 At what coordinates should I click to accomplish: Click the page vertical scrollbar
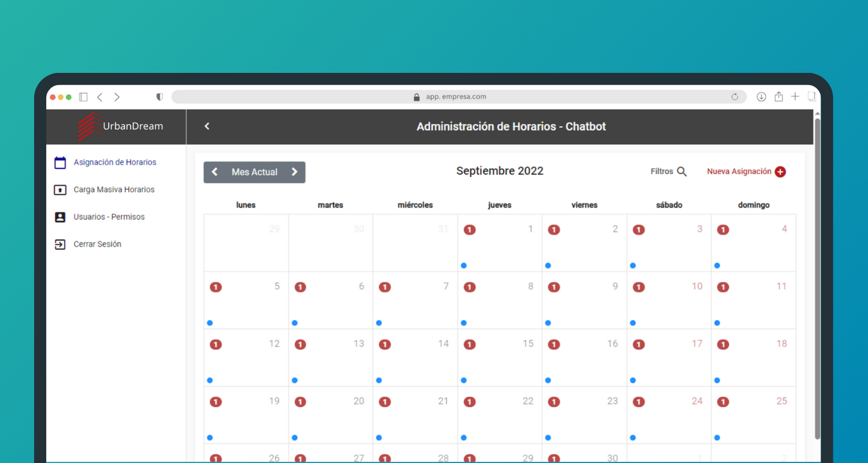tap(817, 278)
